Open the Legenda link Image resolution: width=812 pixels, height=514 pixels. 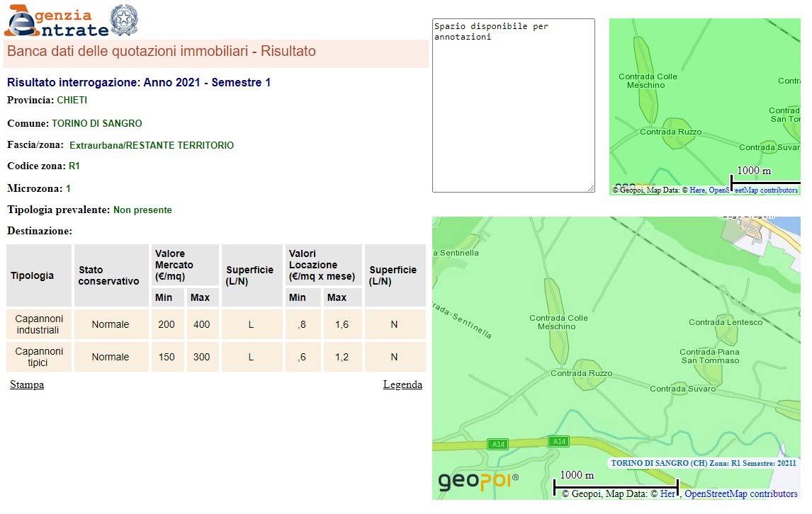402,384
